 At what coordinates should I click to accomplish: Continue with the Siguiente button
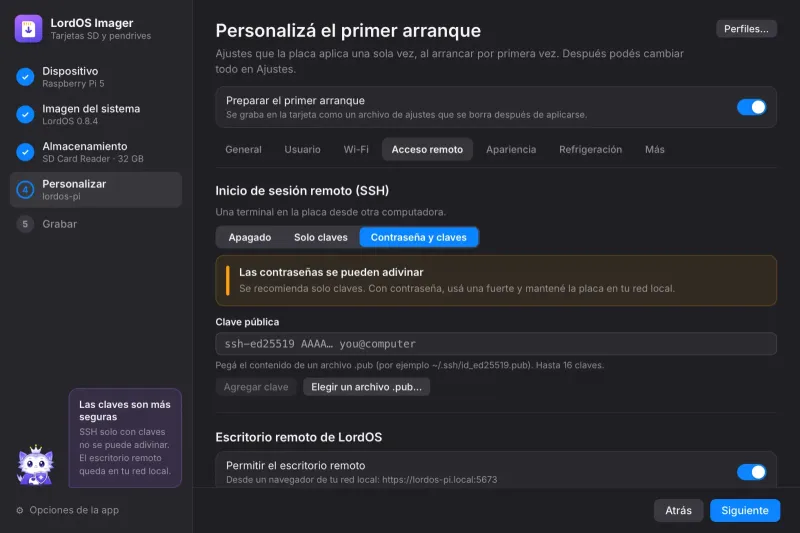click(744, 511)
